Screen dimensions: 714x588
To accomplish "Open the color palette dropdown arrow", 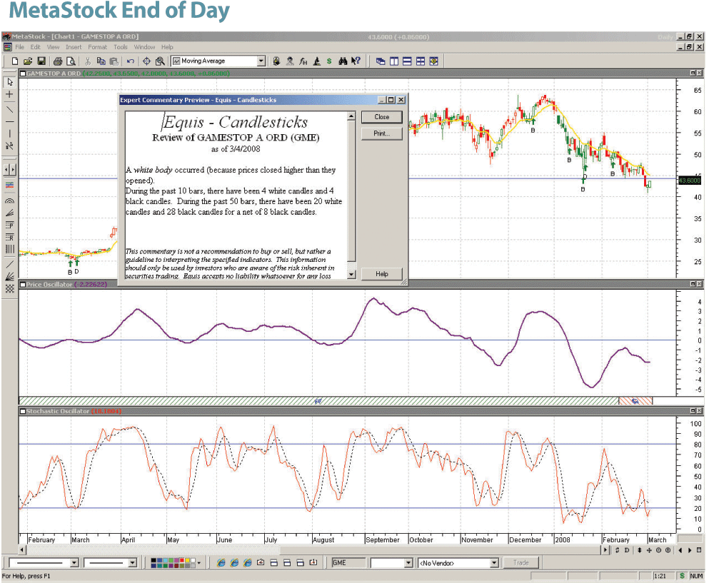I will coord(199,563).
